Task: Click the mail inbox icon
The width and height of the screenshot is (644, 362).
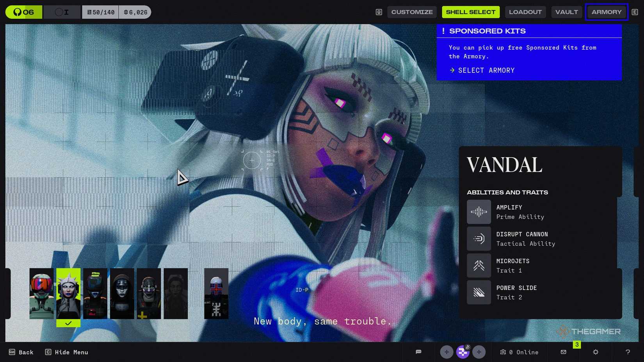Action: [x=563, y=352]
